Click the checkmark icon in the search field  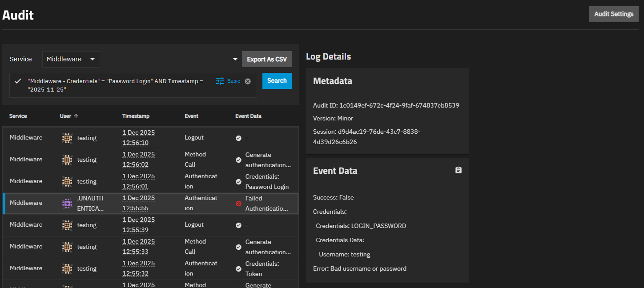(18, 81)
